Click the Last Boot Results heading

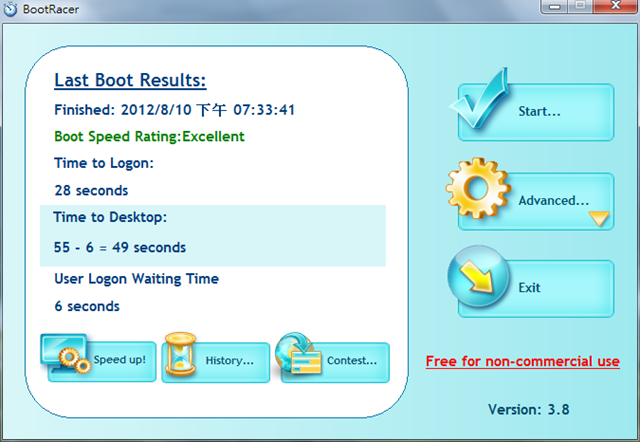click(x=130, y=80)
